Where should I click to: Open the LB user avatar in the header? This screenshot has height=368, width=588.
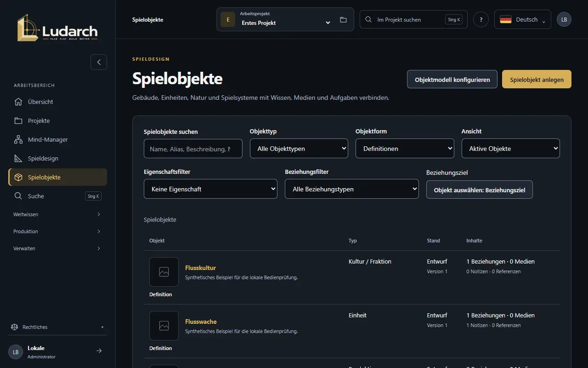pyautogui.click(x=564, y=19)
